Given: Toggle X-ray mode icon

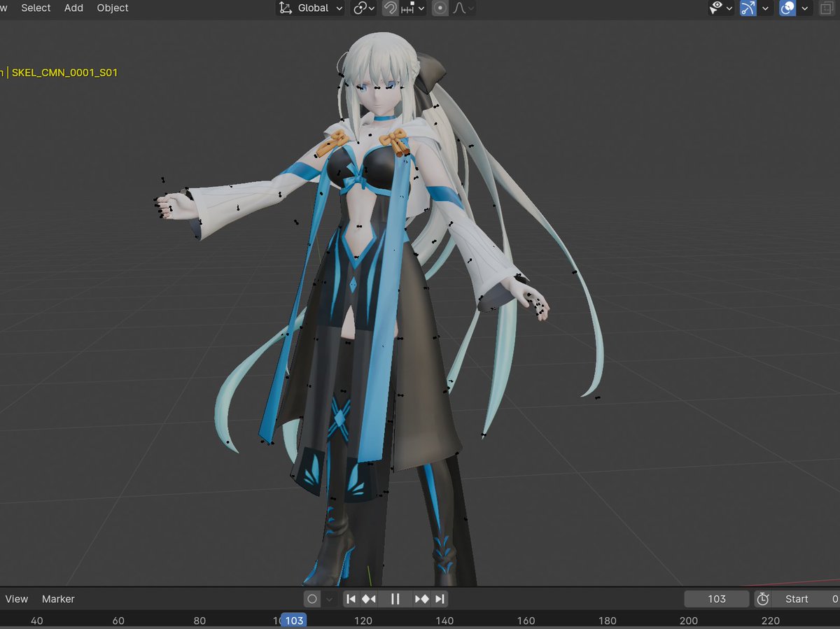Looking at the screenshot, I should click(825, 8).
